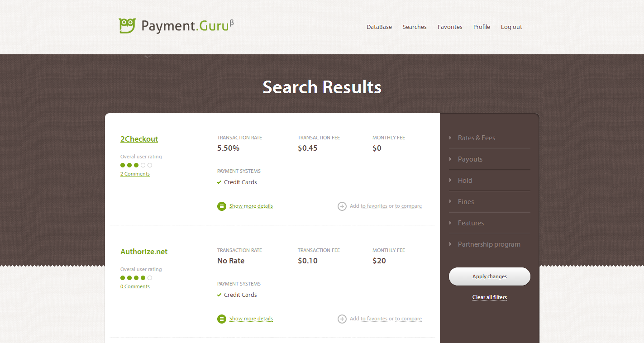Click the 5.50% transaction rate value
This screenshot has width=644, height=343.
click(228, 148)
